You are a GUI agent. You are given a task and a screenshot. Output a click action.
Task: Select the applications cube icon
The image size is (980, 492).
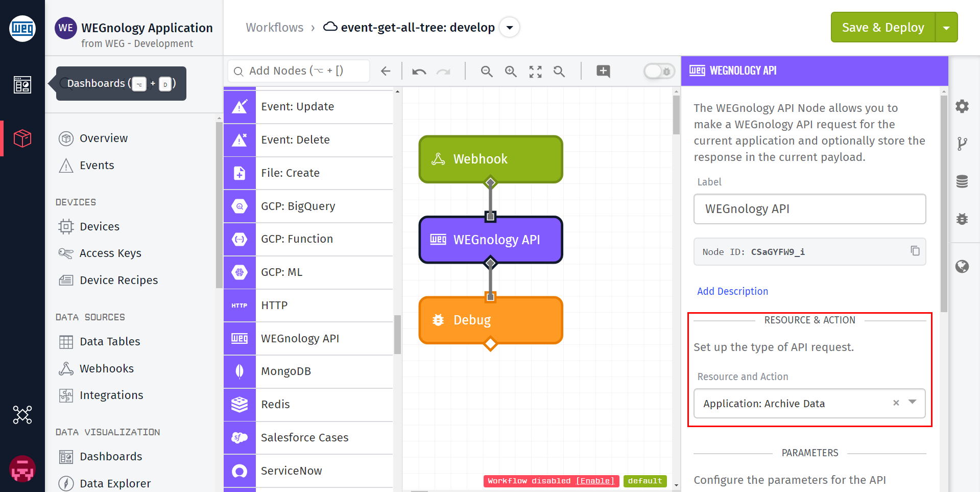click(22, 138)
